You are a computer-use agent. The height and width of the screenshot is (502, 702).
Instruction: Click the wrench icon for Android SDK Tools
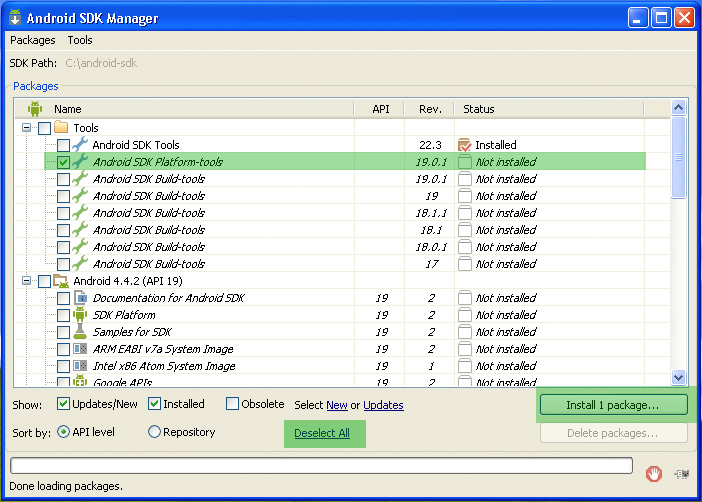pos(80,145)
